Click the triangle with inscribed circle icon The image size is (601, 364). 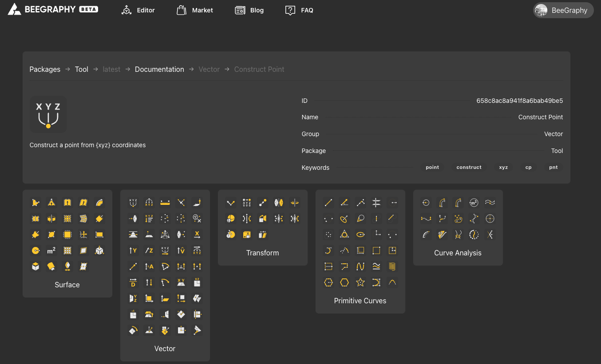tap(344, 235)
